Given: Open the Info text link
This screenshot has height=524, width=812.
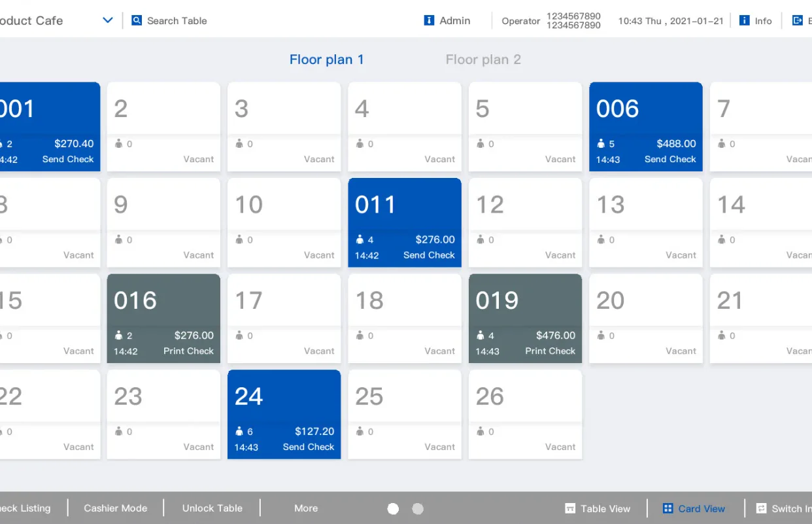Looking at the screenshot, I should click(763, 21).
